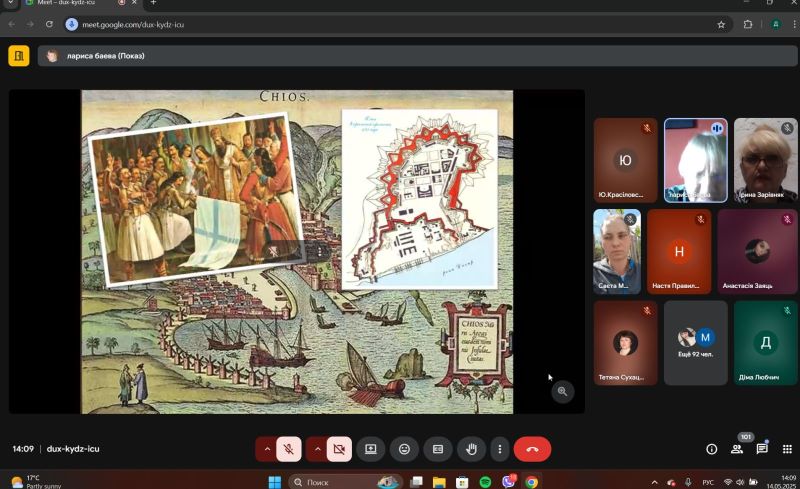Open the Chrome profile avatar
This screenshot has width=800, height=489.
coord(776,25)
